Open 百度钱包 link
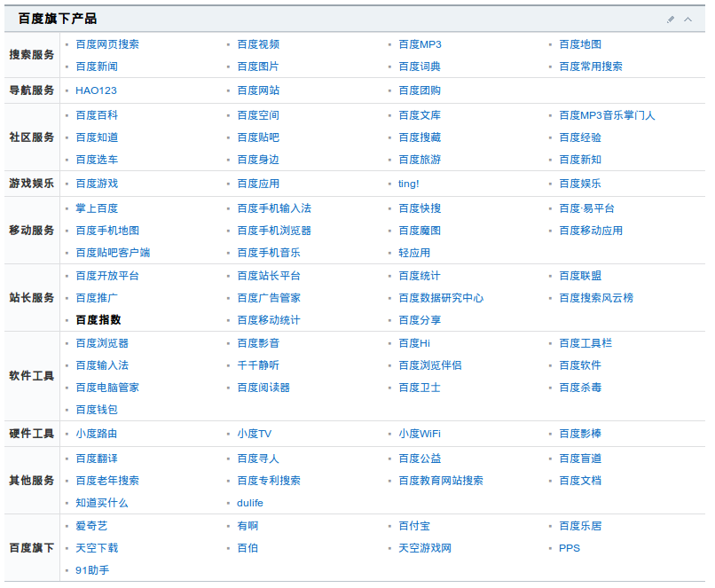 click(x=97, y=410)
